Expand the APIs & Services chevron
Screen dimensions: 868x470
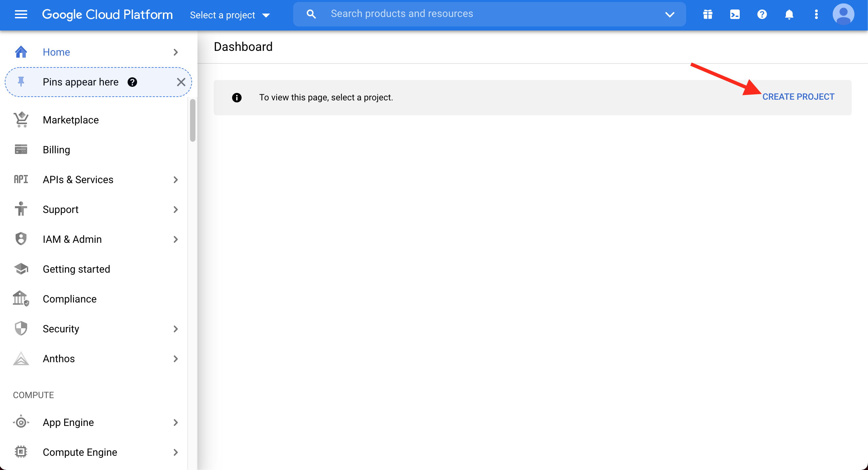click(x=175, y=180)
